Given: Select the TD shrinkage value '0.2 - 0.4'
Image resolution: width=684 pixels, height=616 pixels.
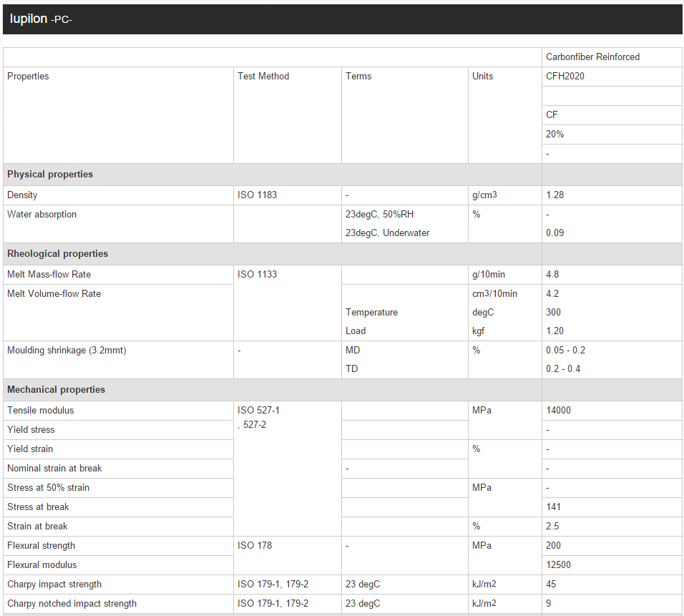Looking at the screenshot, I should click(x=563, y=369).
